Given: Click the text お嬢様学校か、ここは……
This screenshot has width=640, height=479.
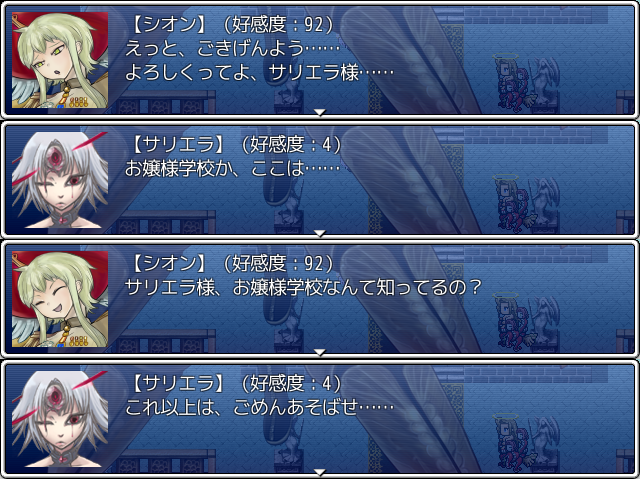Looking at the screenshot, I should point(233,168).
